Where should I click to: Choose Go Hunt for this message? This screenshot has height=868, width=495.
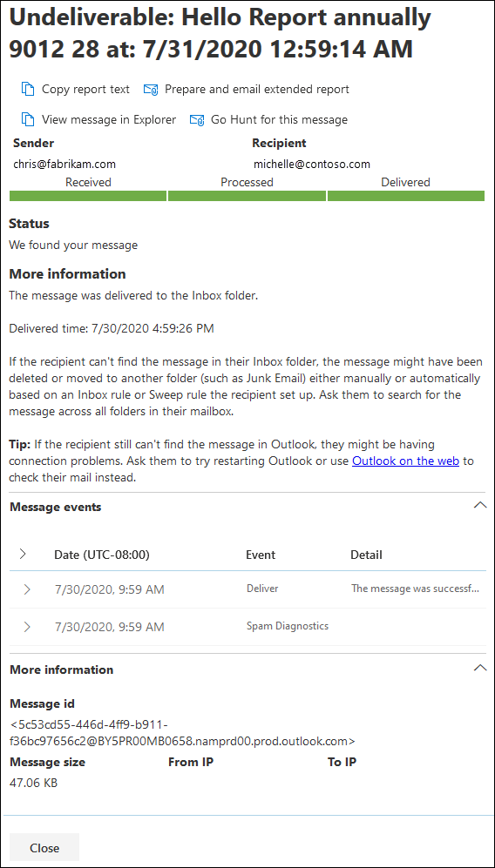(280, 119)
